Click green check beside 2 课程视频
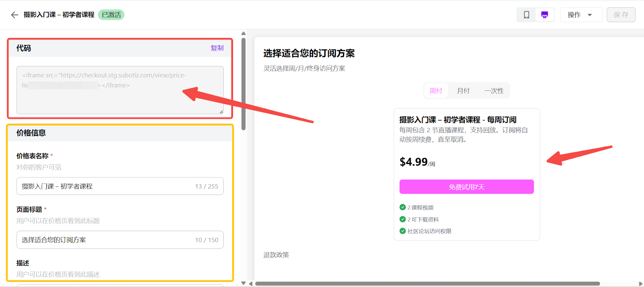Viewport: 644px width, 287px height. pos(402,207)
